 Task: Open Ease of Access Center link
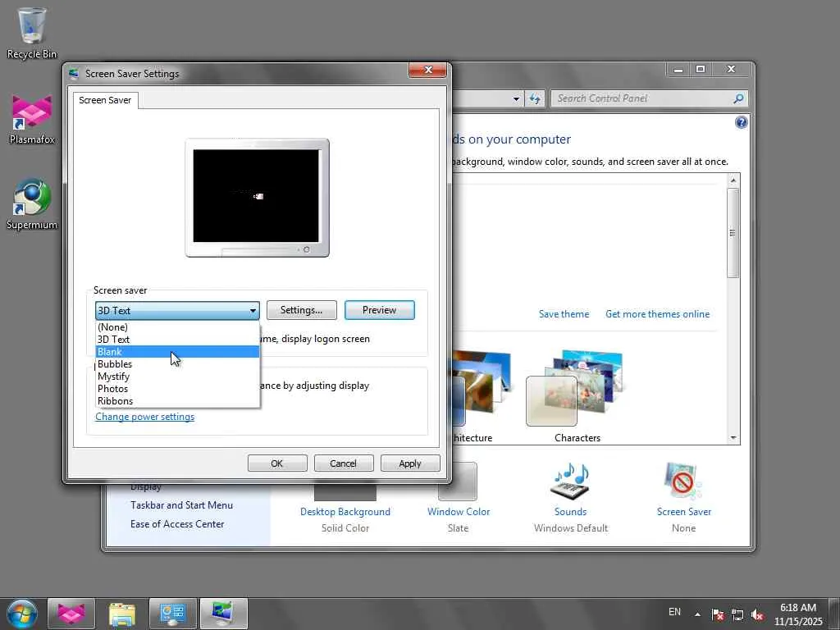point(177,524)
